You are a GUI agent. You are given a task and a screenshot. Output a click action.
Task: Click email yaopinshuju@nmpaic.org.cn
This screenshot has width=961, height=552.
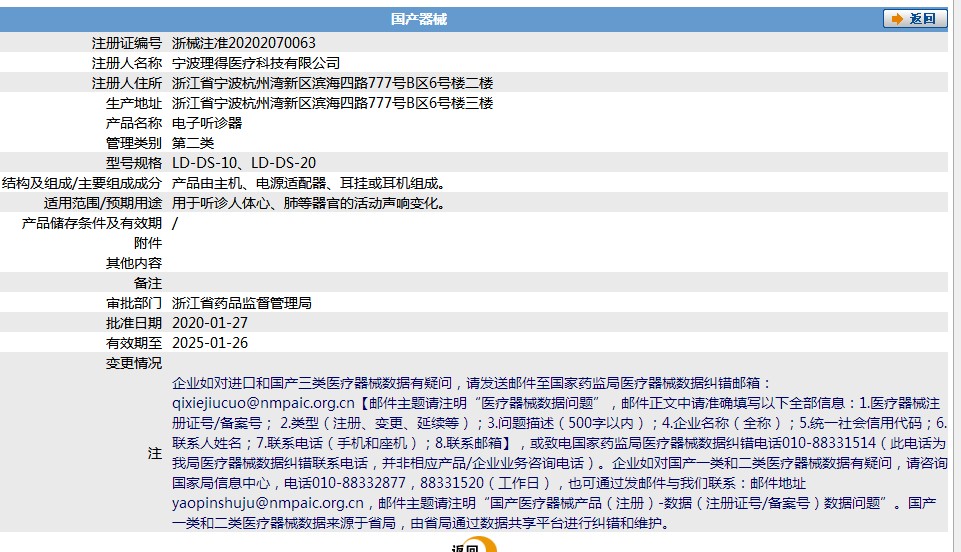[x=268, y=503]
